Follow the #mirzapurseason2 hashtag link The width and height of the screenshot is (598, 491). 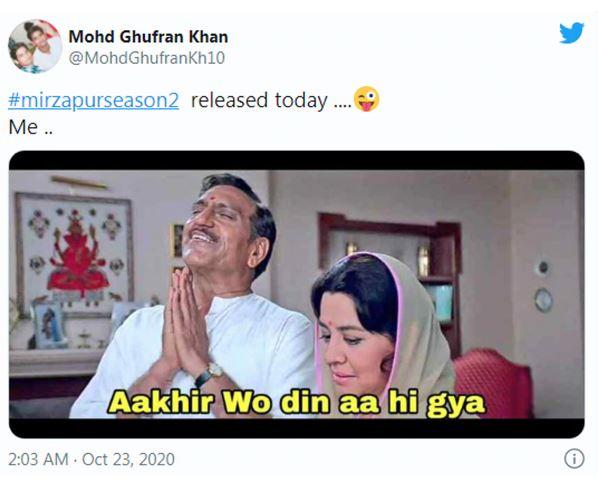pyautogui.click(x=93, y=100)
